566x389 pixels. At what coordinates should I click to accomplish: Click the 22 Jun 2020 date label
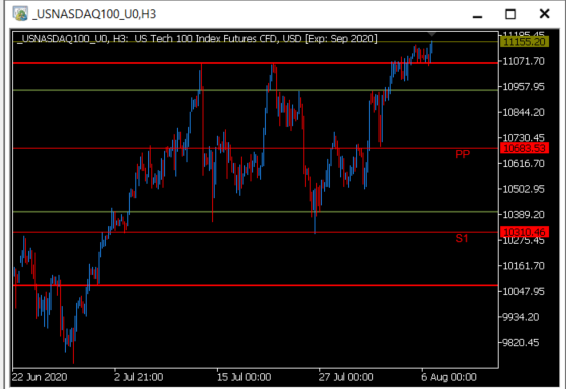click(x=39, y=377)
